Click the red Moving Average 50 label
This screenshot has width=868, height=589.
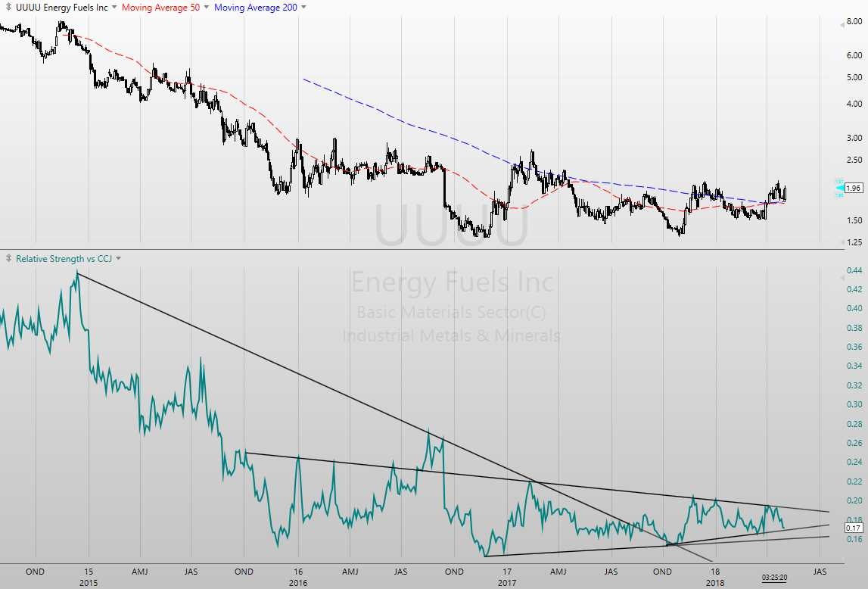162,7
